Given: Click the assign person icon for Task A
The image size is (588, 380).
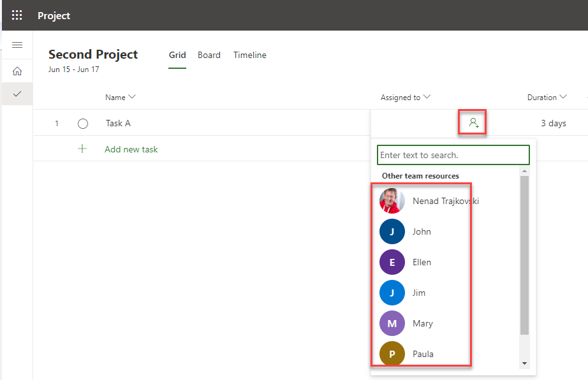Looking at the screenshot, I should (473, 122).
